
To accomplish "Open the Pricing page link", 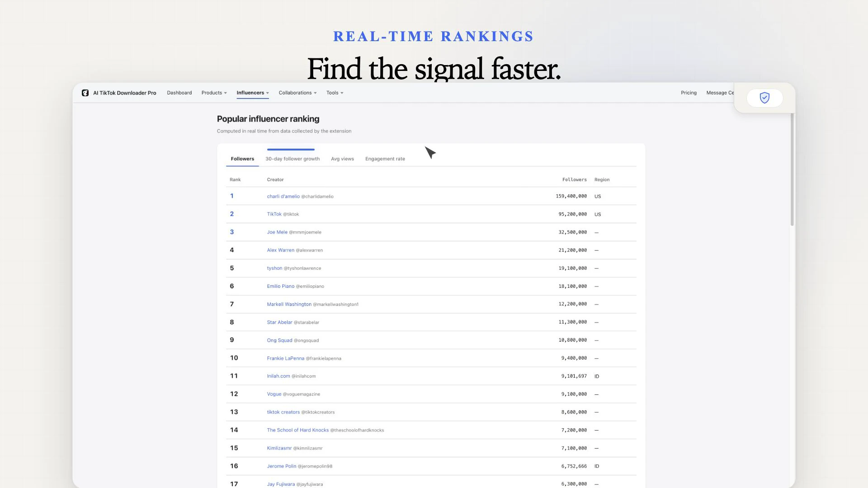I will pos(689,93).
